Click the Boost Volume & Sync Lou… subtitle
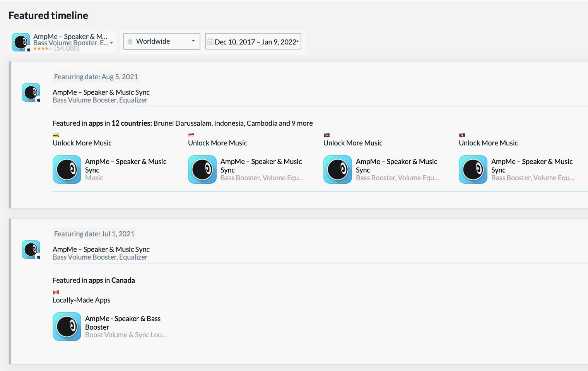The image size is (588, 371). tap(126, 335)
